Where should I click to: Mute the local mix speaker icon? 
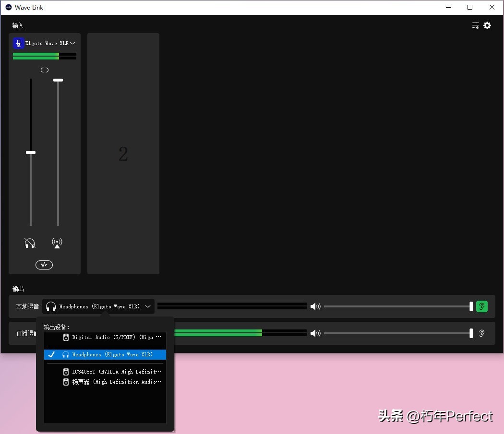[x=315, y=306]
